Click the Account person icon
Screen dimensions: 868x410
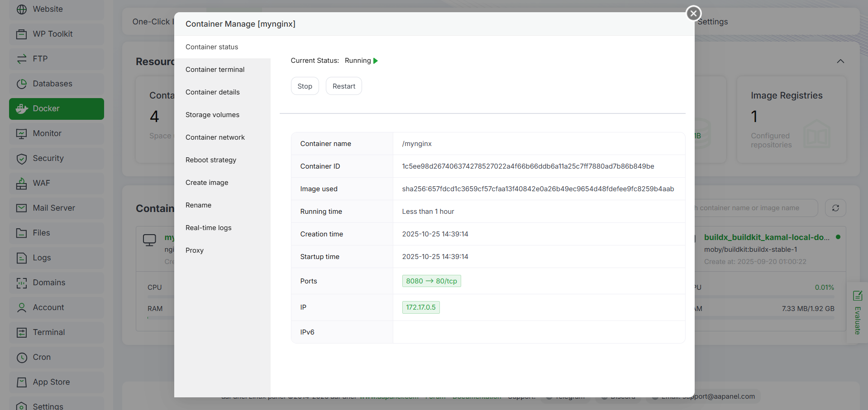point(21,307)
